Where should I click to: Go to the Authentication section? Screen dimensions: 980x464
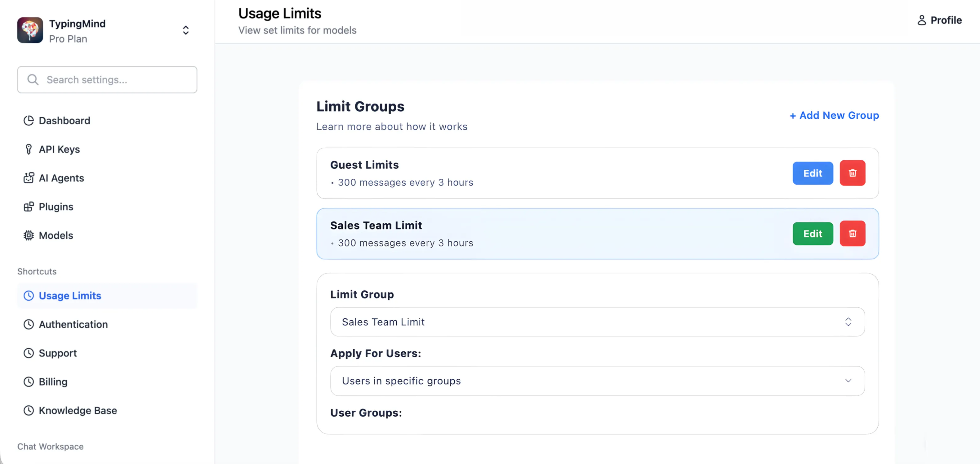coord(73,324)
